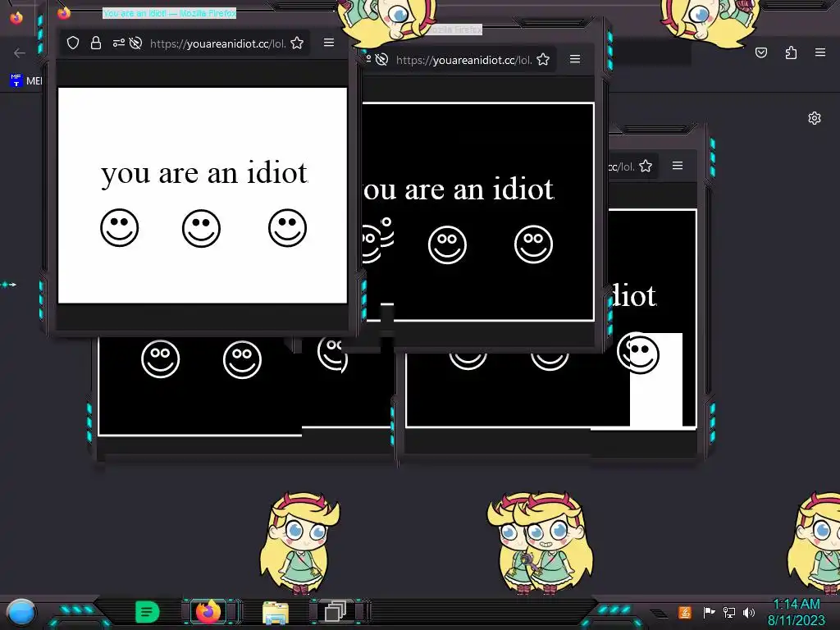This screenshot has height=630, width=840.
Task: Click the youareanidiot.cc URL in the second black-page popup
Action: (464, 60)
